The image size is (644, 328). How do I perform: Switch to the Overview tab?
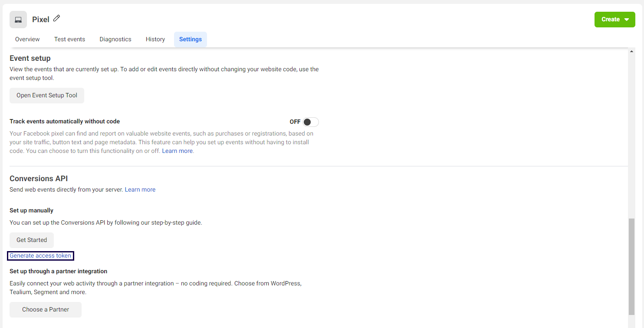(27, 39)
